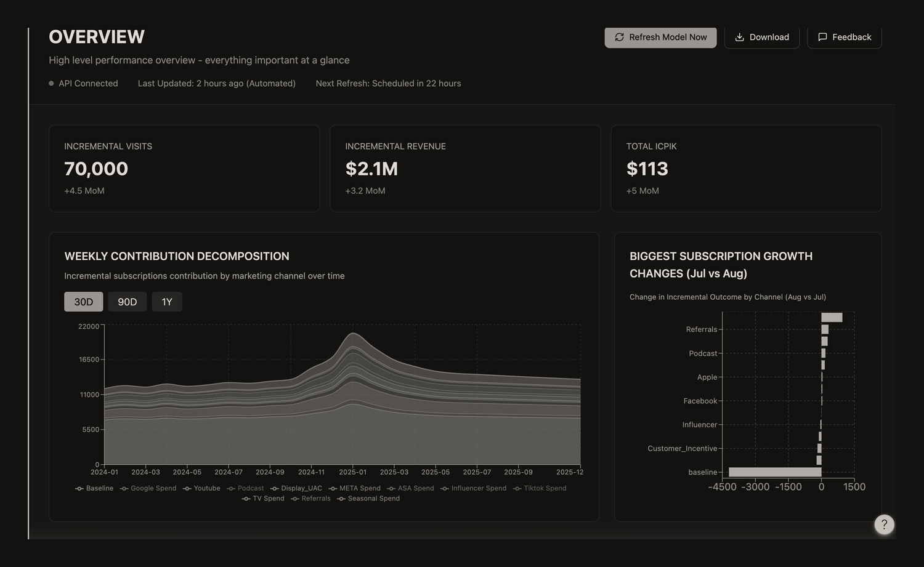Open Feedback via the speech bubble icon
Image resolution: width=924 pixels, height=567 pixels.
(822, 37)
